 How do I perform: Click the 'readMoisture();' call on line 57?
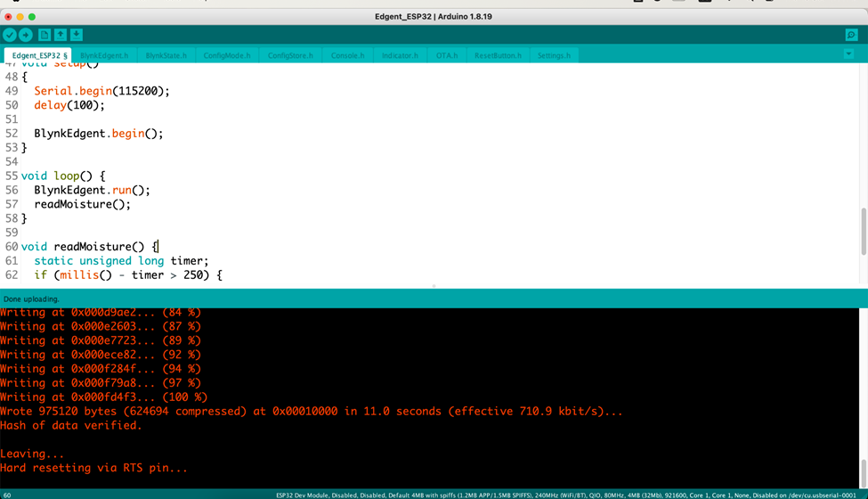(83, 204)
